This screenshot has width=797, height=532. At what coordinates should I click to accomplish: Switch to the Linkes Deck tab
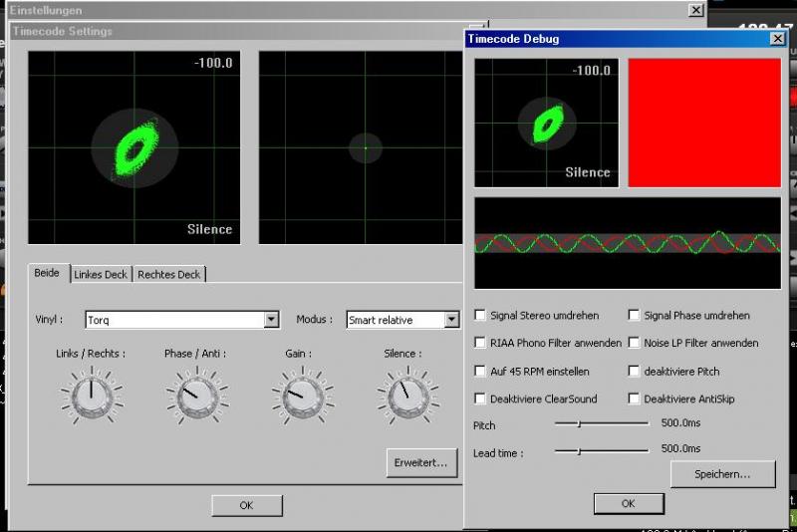pos(101,274)
